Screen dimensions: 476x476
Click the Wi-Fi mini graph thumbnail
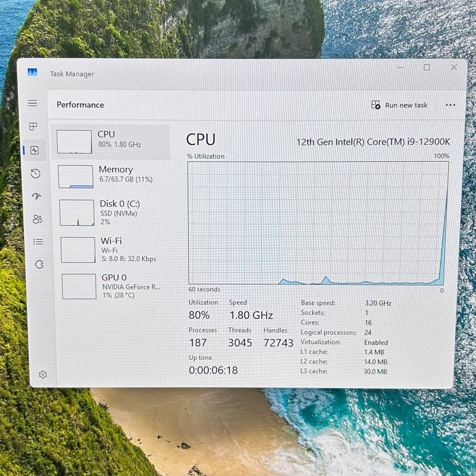tap(78, 250)
